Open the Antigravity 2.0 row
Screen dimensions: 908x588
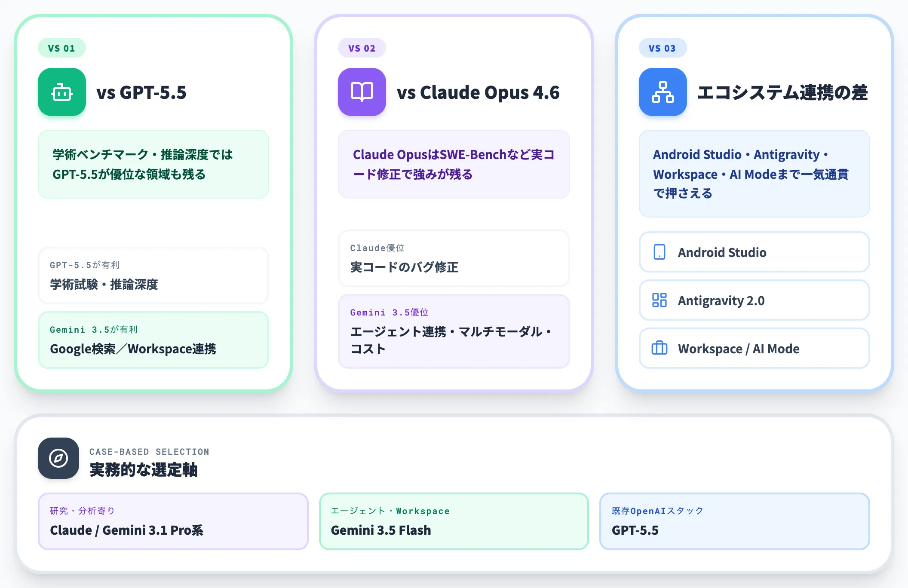tap(755, 300)
